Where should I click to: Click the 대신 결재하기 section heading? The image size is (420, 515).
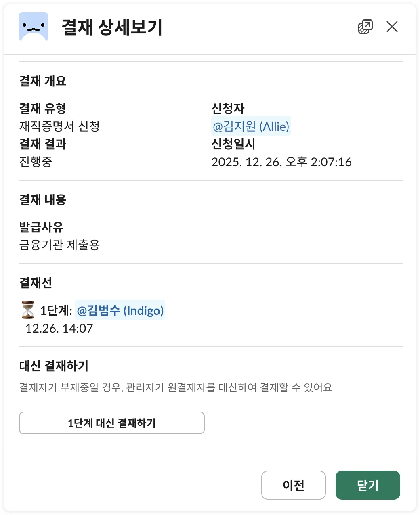(54, 366)
